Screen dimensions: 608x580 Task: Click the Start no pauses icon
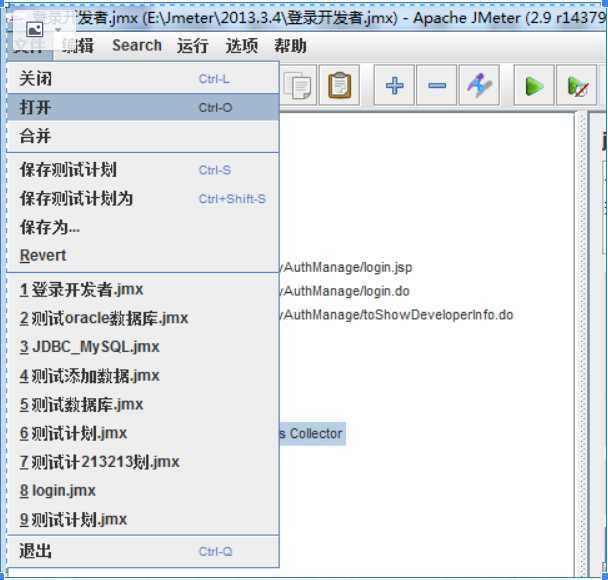tap(577, 85)
